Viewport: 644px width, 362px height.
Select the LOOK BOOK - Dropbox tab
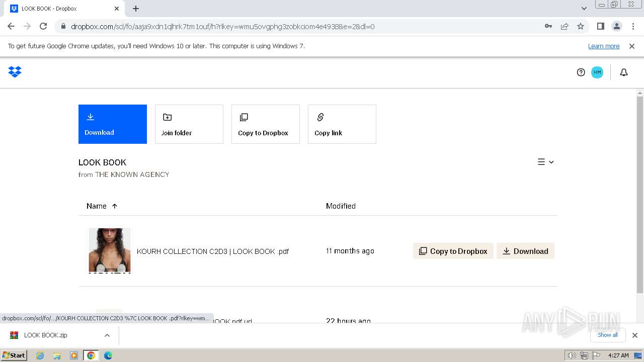[x=65, y=9]
